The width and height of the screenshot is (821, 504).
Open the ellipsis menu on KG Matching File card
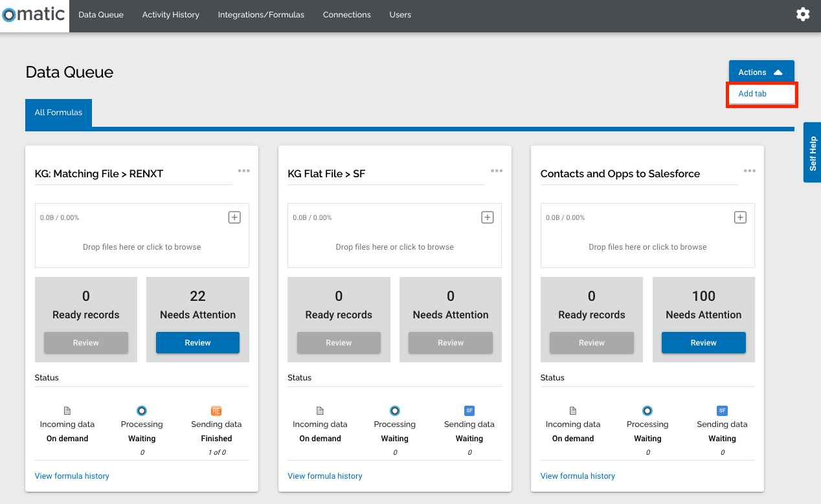(244, 170)
